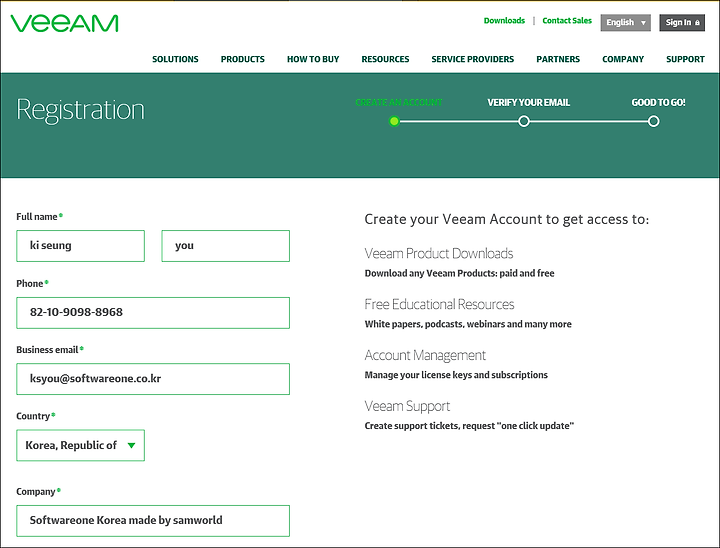Click the Business email field label
Image resolution: width=720 pixels, height=548 pixels.
(x=47, y=350)
